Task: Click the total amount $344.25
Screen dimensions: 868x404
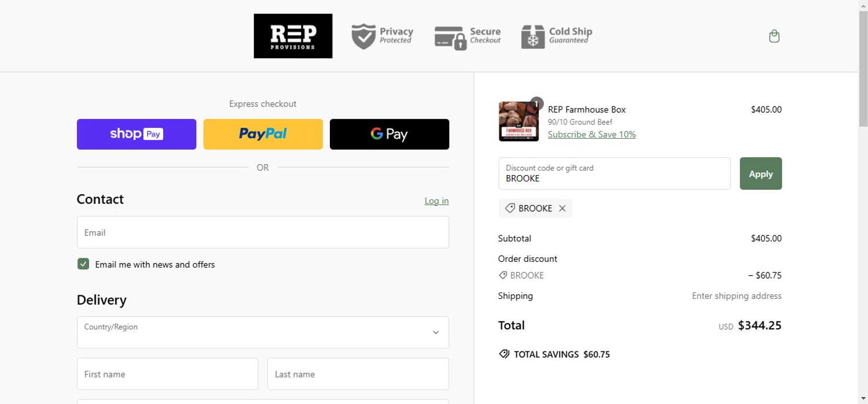Action: 760,325
